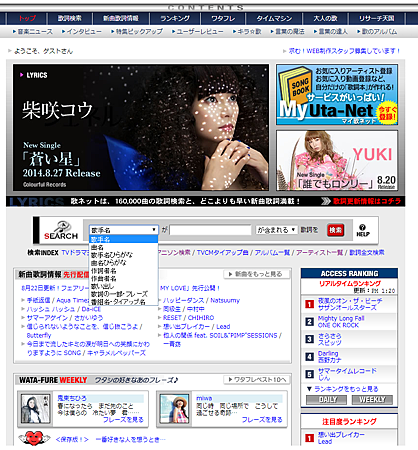
Task: Select 歌詞の一部・フレーズ option in dropdown
Action: click(x=123, y=294)
